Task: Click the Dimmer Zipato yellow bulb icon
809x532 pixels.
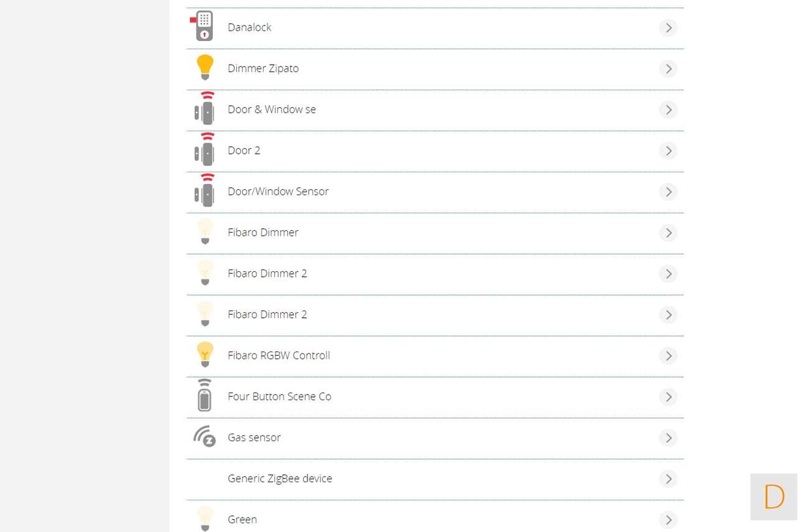Action: 205,68
